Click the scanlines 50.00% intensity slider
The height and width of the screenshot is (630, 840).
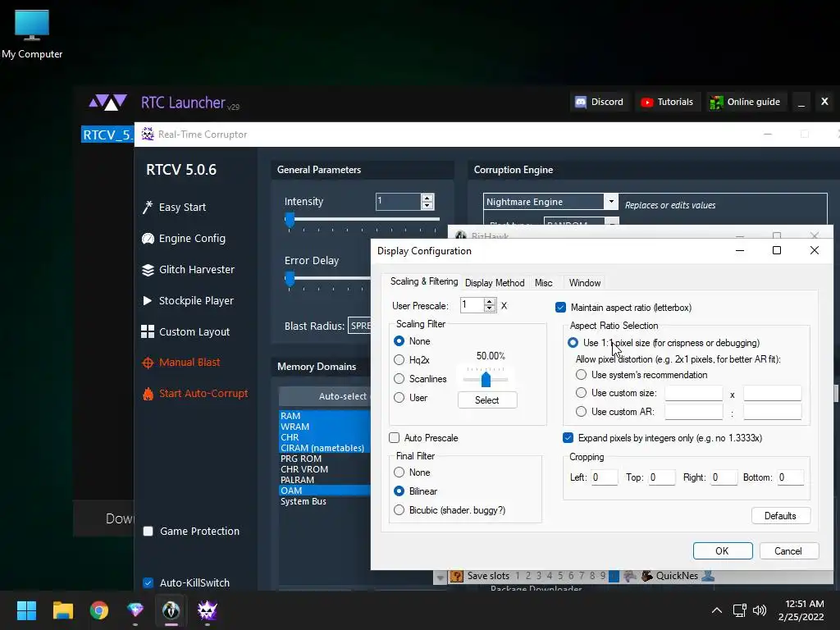[486, 379]
